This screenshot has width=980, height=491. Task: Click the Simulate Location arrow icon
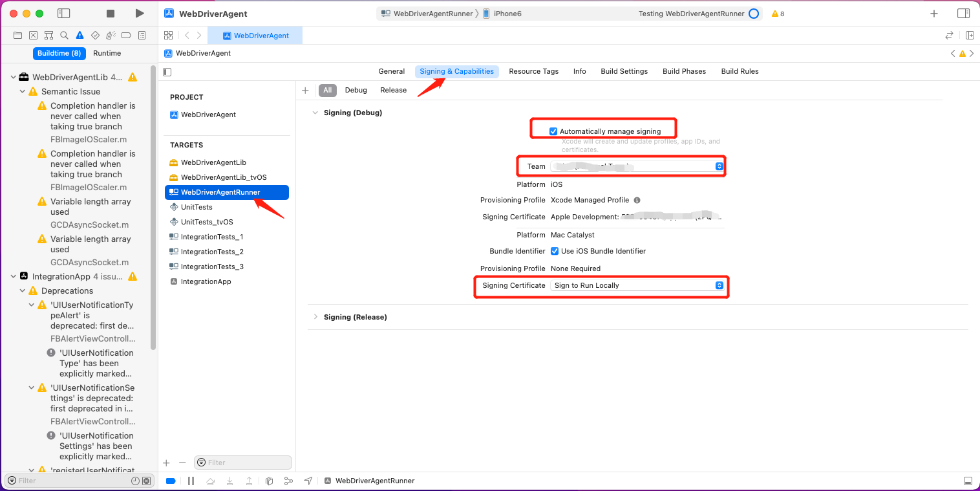[x=308, y=481]
